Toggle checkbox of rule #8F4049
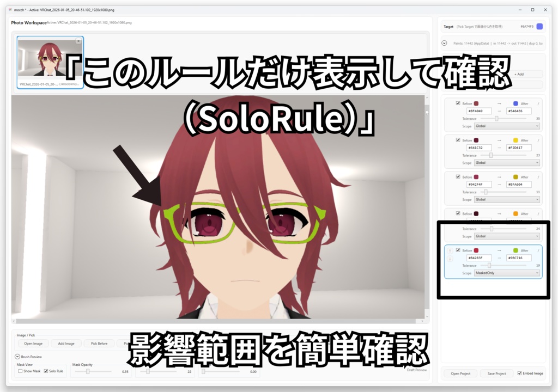 tap(458, 103)
